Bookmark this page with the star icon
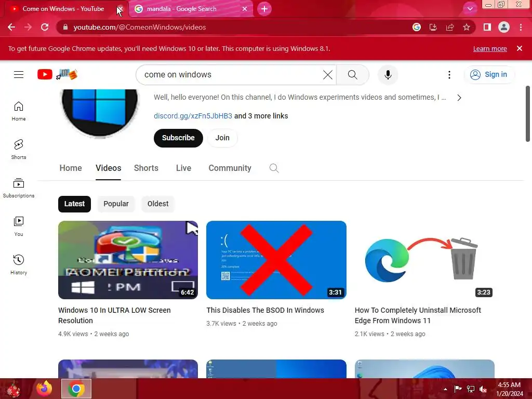 [467, 27]
